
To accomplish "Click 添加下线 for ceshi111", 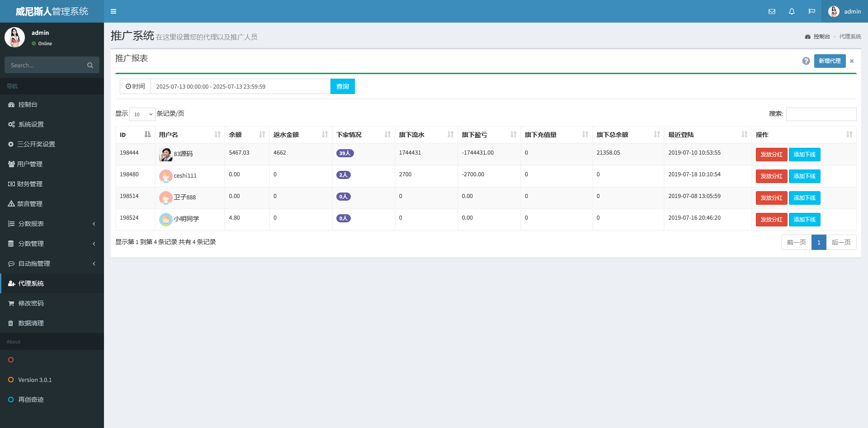I will (805, 176).
